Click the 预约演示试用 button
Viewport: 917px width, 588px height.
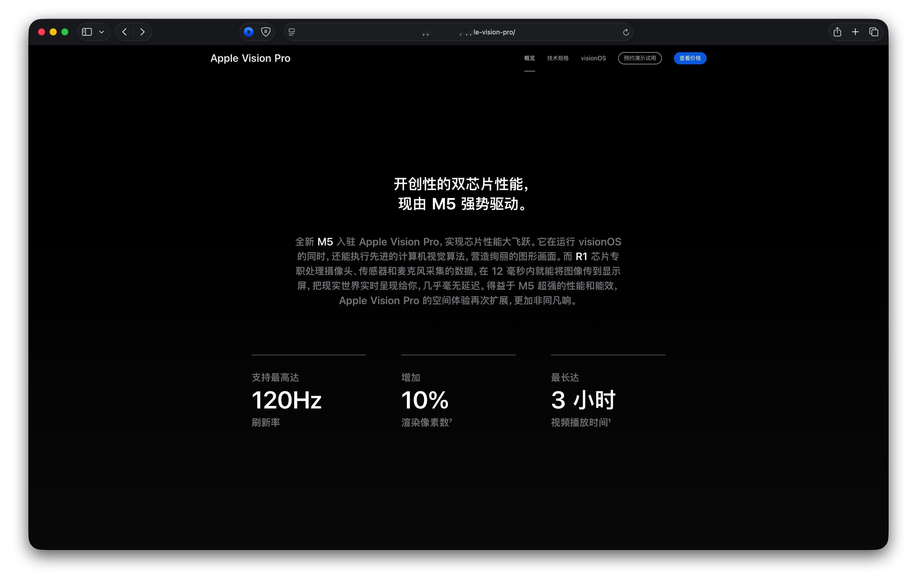[640, 58]
